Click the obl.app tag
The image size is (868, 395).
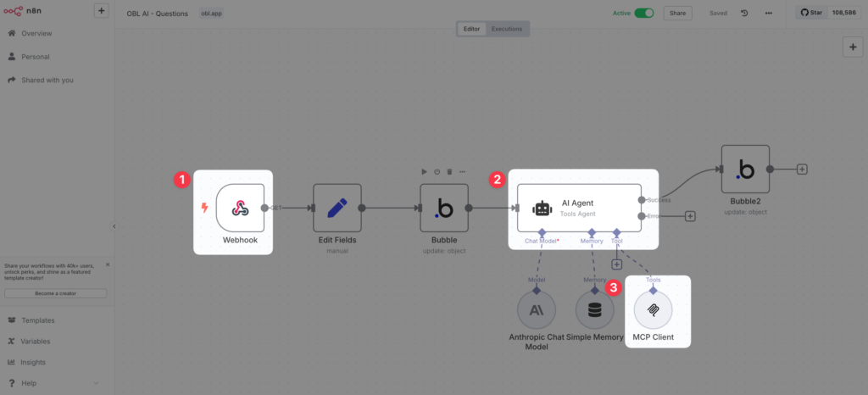point(211,14)
